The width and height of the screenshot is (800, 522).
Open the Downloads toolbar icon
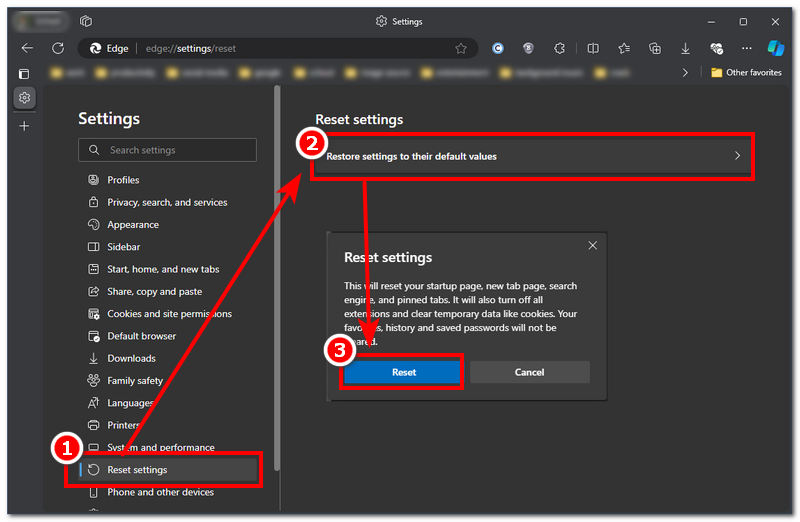(x=685, y=48)
